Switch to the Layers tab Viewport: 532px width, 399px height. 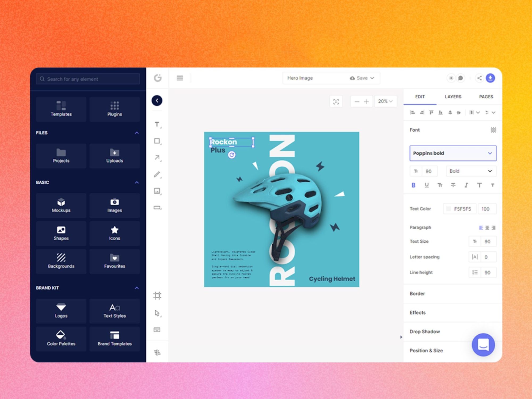pyautogui.click(x=453, y=97)
